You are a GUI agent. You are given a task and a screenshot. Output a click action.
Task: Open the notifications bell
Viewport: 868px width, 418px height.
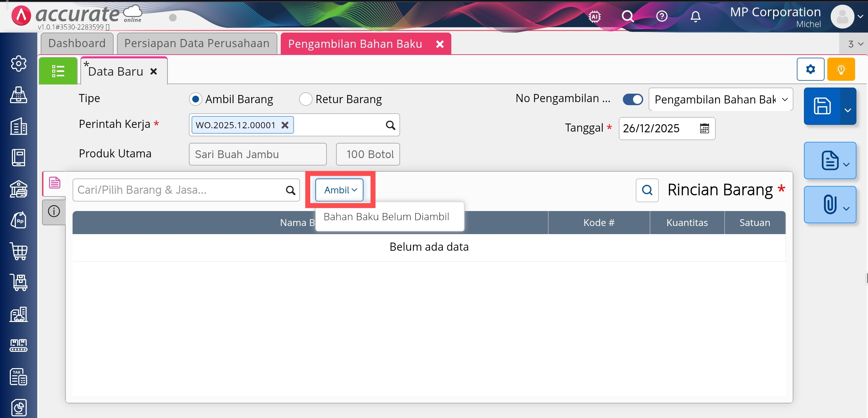(x=695, y=16)
